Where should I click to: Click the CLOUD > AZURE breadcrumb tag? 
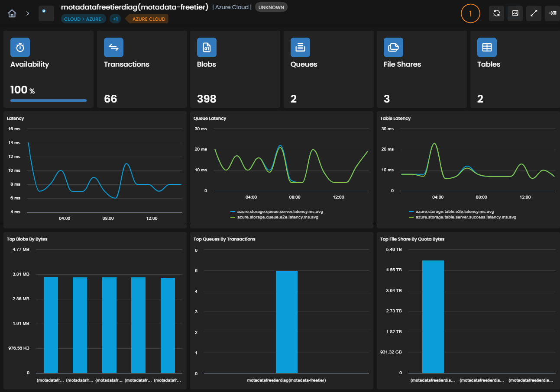click(84, 19)
